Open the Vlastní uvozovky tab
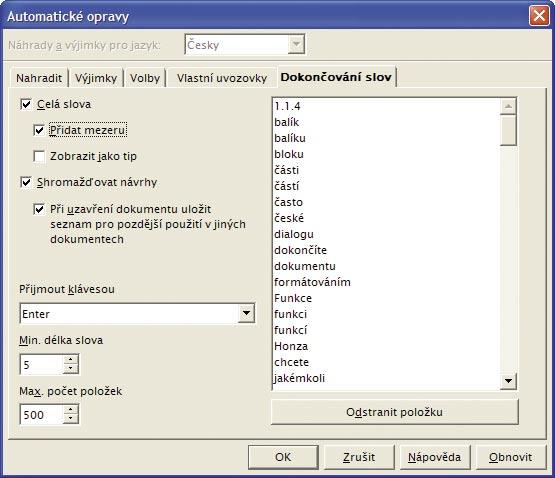The image size is (555, 478). tap(222, 78)
